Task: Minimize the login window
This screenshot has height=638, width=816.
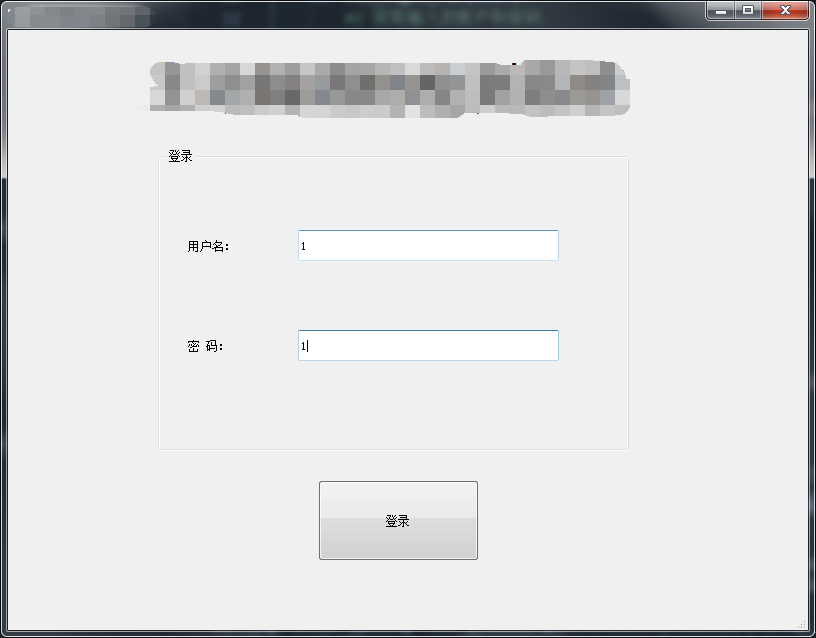Action: pyautogui.click(x=721, y=10)
